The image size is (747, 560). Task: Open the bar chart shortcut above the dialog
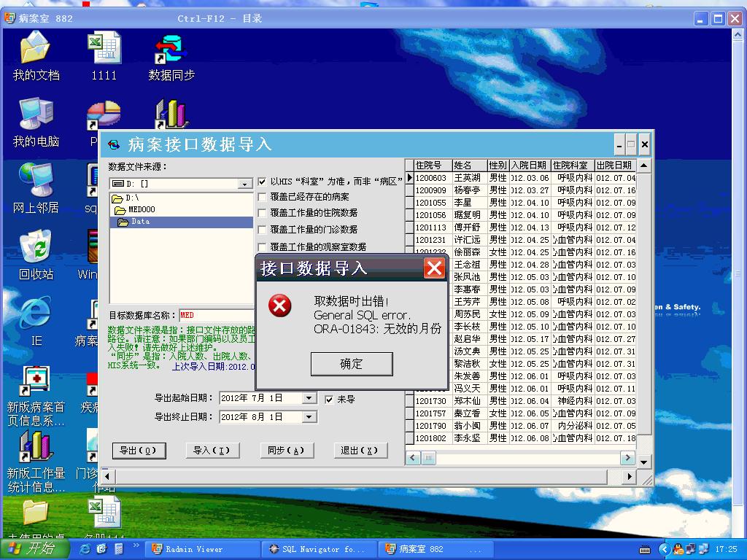(171, 113)
